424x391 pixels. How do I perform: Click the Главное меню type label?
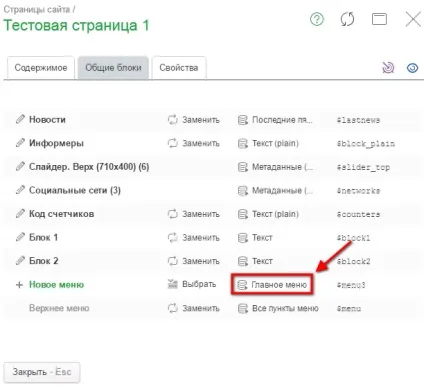tap(279, 285)
